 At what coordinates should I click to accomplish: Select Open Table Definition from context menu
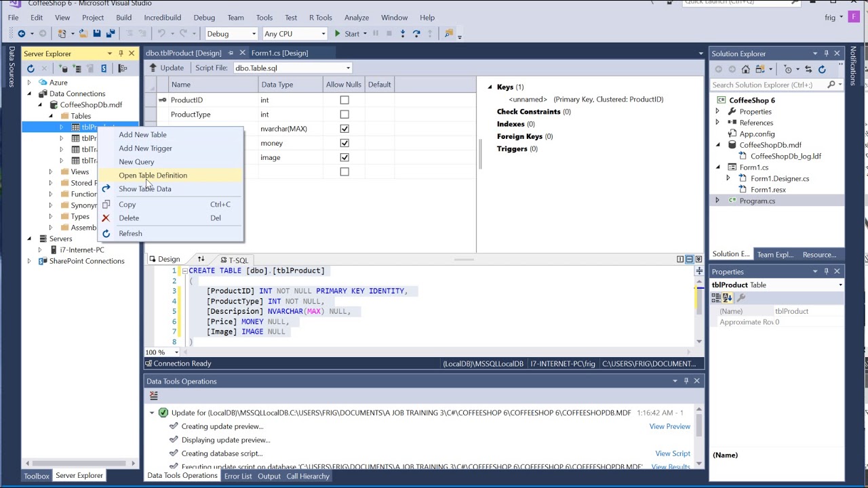click(x=153, y=176)
